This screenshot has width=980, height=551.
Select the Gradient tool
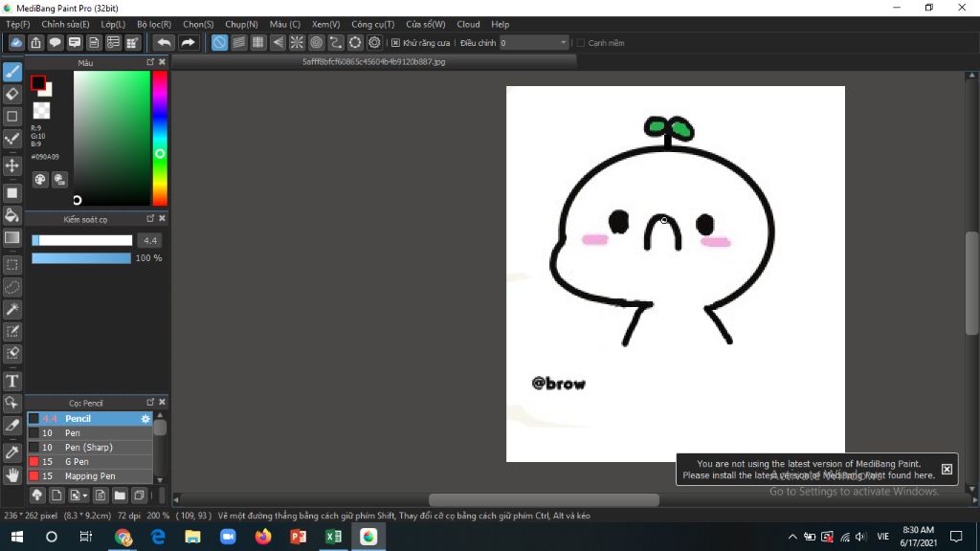tap(11, 237)
